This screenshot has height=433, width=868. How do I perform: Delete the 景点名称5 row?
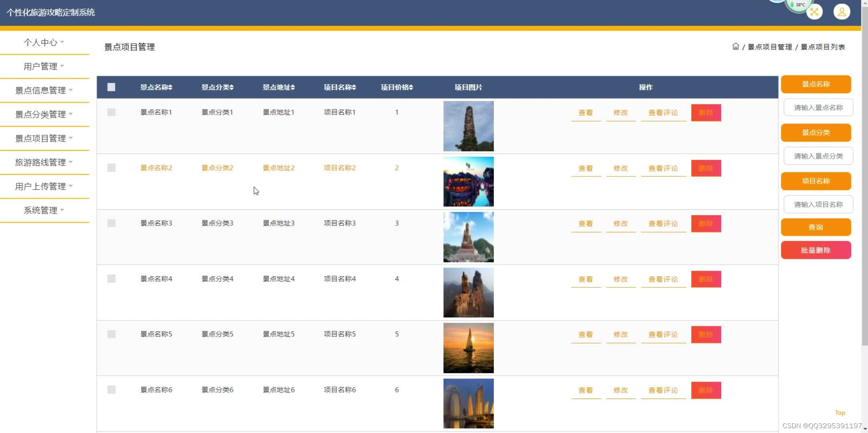[x=706, y=335]
